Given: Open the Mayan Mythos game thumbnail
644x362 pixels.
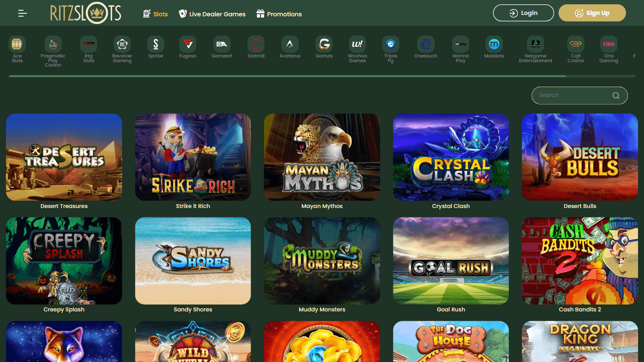Looking at the screenshot, I should [x=322, y=157].
